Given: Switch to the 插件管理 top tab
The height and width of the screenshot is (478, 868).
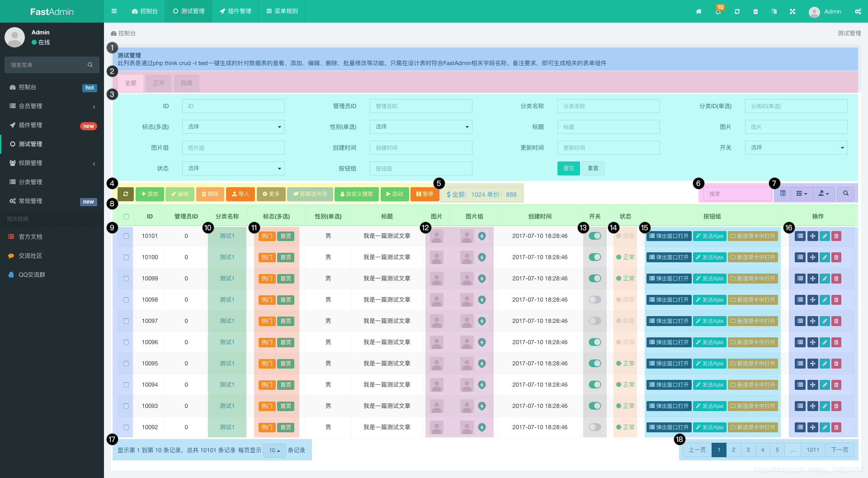Looking at the screenshot, I should (235, 11).
